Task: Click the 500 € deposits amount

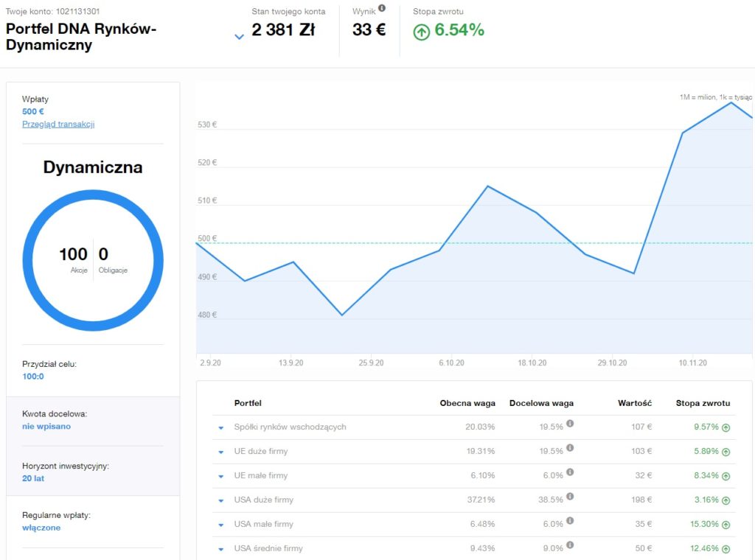Action: pyautogui.click(x=33, y=111)
